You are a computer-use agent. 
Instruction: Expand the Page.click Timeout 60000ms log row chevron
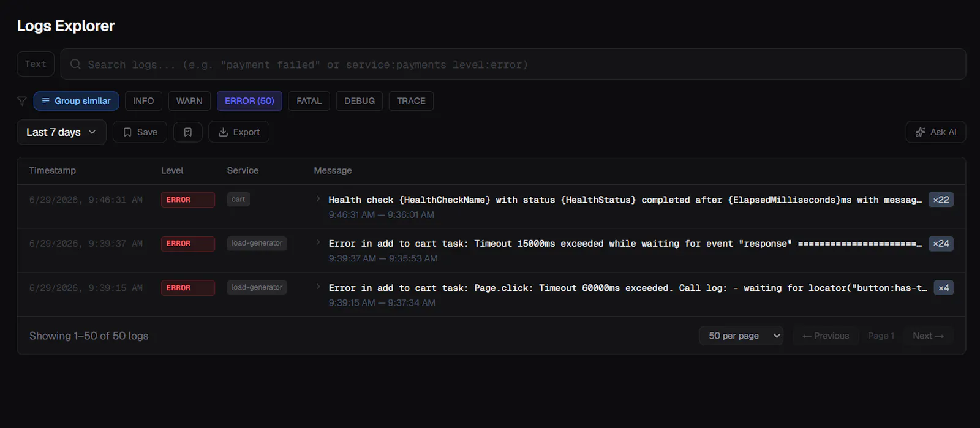click(318, 287)
